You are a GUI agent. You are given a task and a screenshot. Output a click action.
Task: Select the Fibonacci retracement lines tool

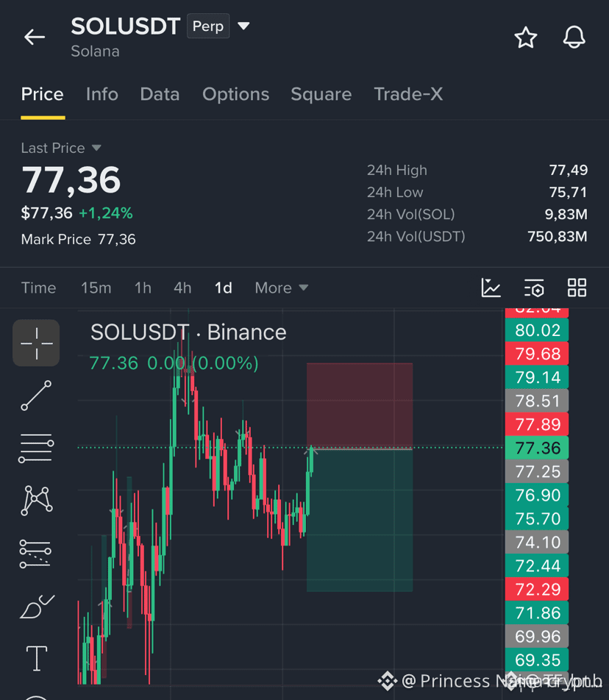[x=36, y=448]
